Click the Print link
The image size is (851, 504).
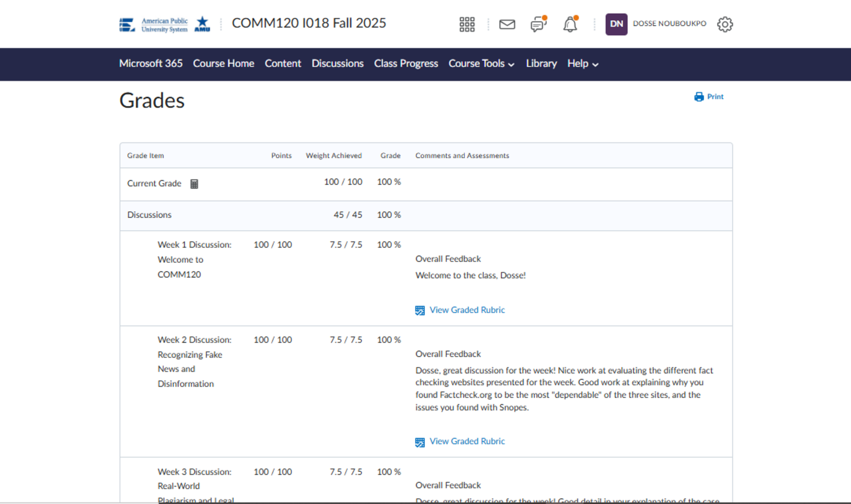pyautogui.click(x=715, y=97)
